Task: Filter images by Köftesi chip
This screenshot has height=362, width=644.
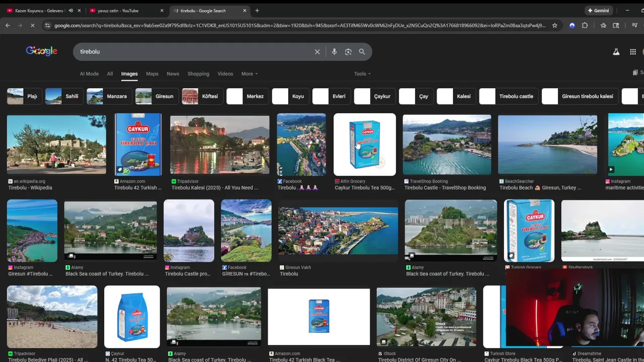Action: pos(201,96)
